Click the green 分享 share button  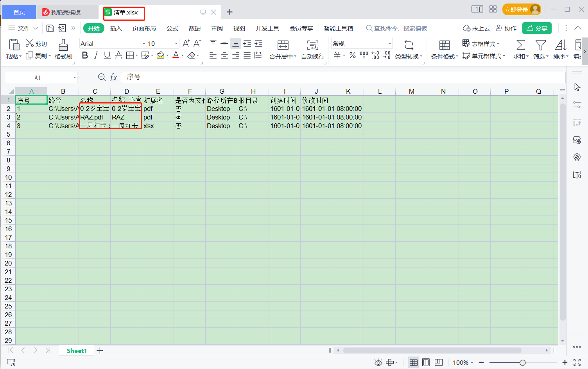(537, 28)
